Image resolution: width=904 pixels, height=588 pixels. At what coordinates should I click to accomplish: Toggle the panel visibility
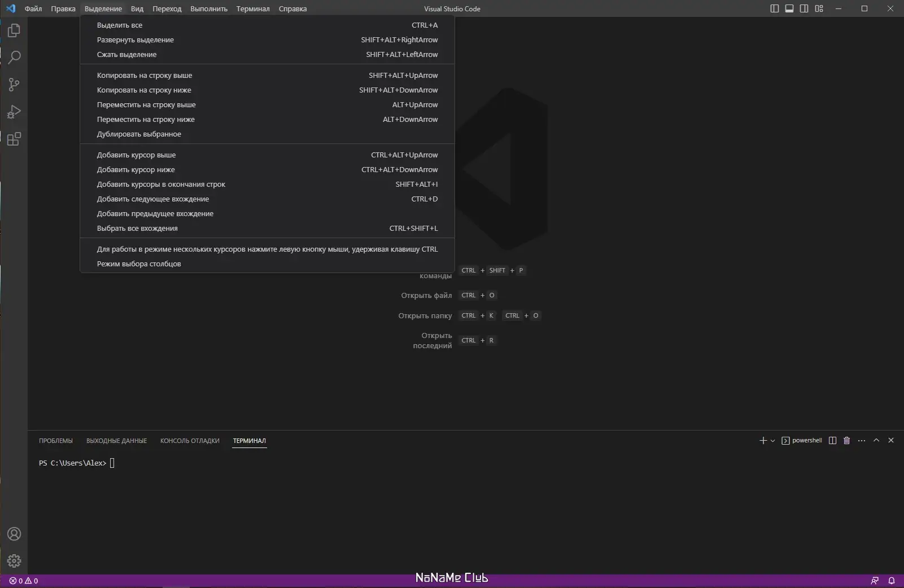pyautogui.click(x=789, y=8)
